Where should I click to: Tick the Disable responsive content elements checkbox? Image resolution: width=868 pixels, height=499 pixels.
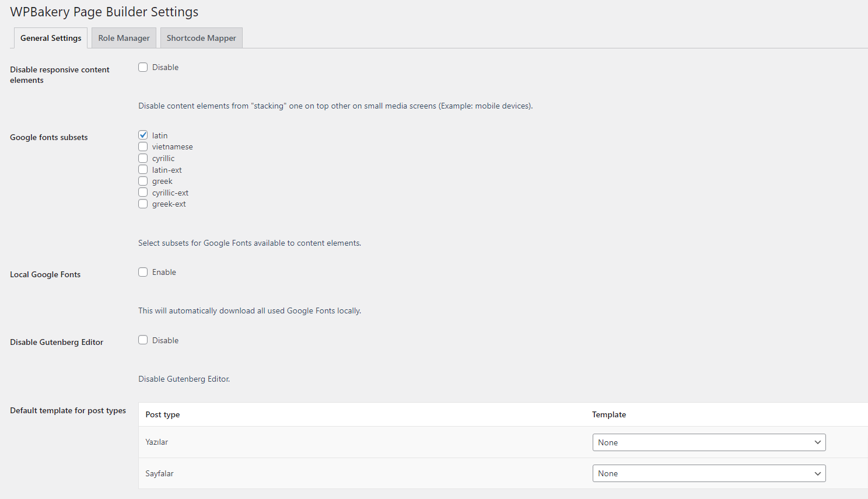click(143, 67)
